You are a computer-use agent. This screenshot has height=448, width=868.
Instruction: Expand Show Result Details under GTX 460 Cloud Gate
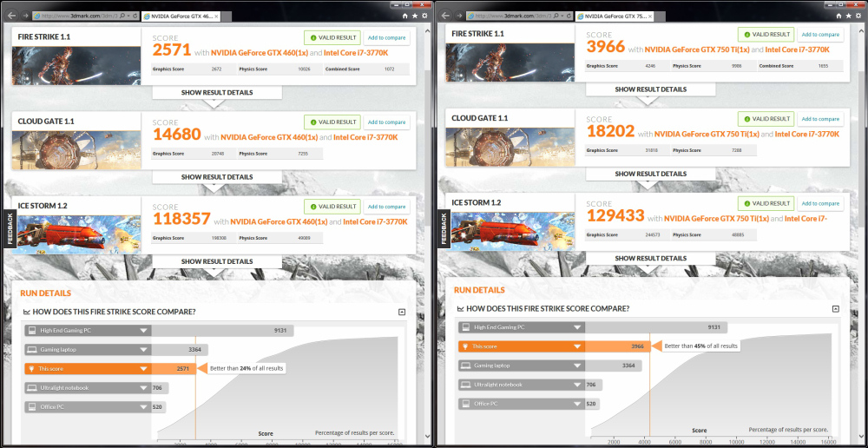click(x=217, y=177)
